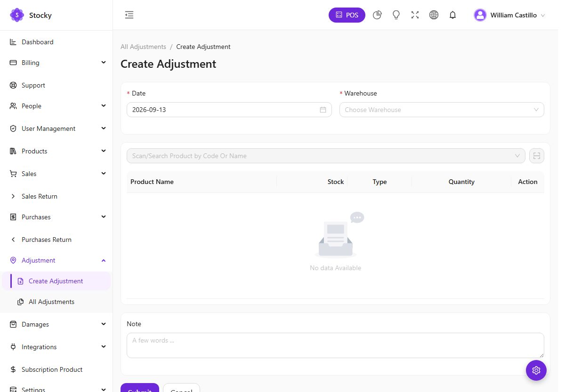Click the Sales cart icon

[13, 174]
